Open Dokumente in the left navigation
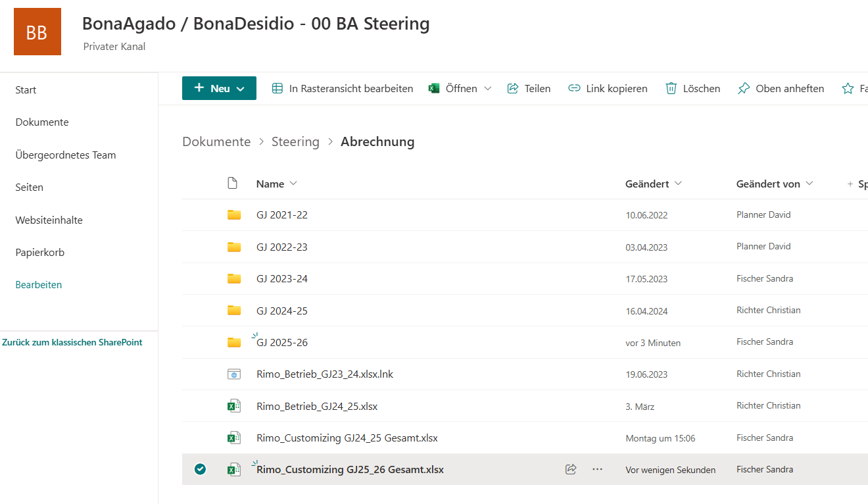 coord(42,122)
